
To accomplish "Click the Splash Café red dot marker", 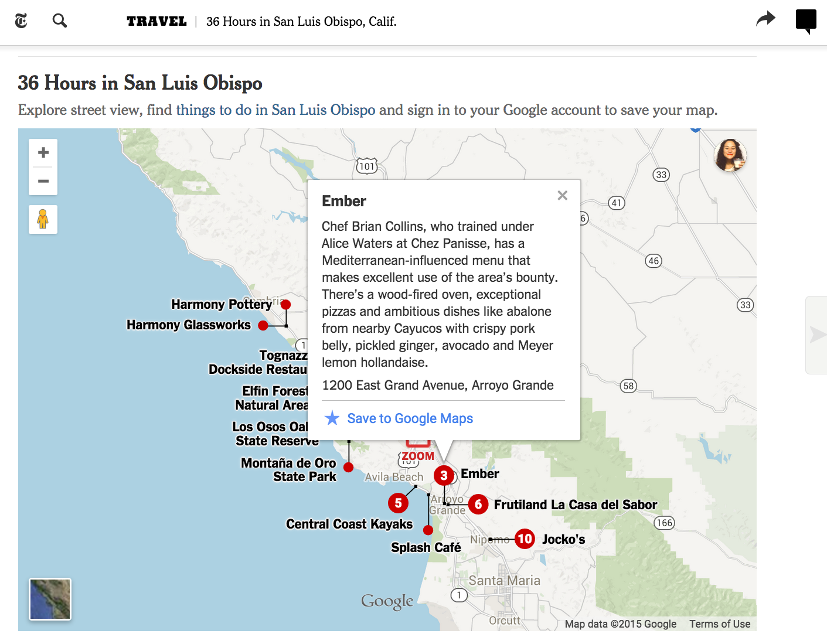I will tap(428, 530).
